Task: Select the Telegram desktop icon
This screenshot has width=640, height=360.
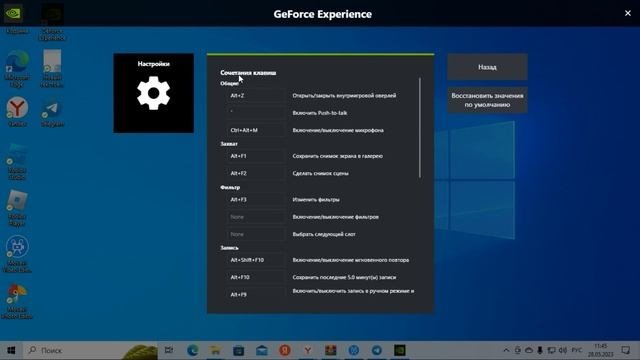Action: point(52,113)
